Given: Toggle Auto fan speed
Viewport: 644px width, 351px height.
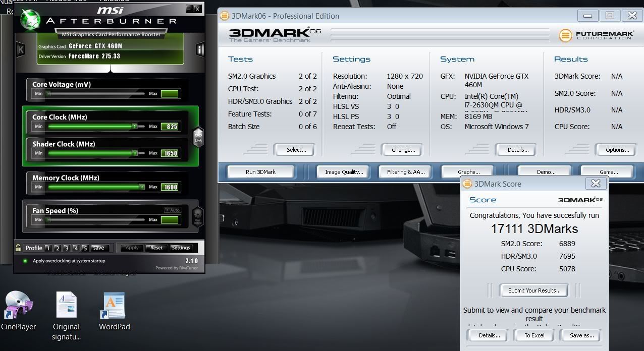Looking at the screenshot, I should tap(172, 210).
